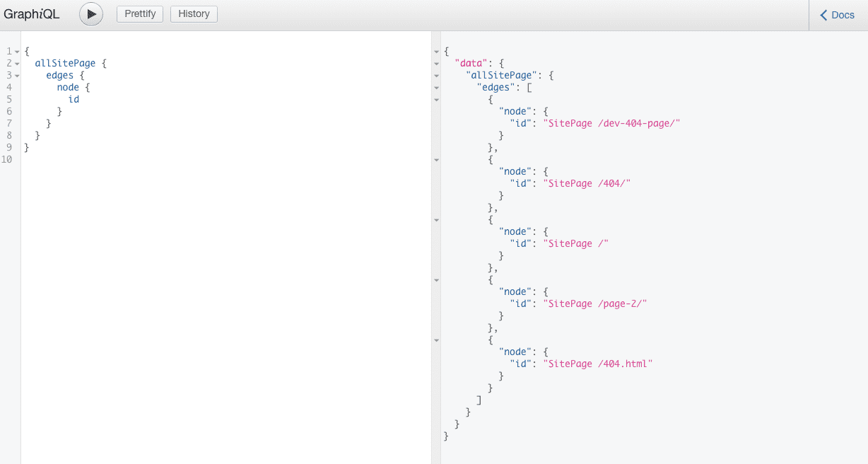Click line number 10 in the gutter
This screenshot has width=868, height=464.
[x=7, y=159]
